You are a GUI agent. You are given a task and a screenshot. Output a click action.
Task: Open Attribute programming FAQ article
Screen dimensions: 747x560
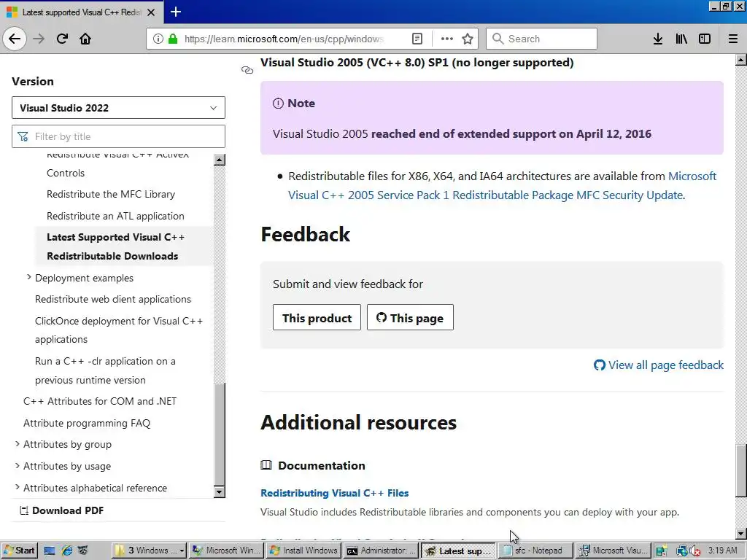click(87, 423)
